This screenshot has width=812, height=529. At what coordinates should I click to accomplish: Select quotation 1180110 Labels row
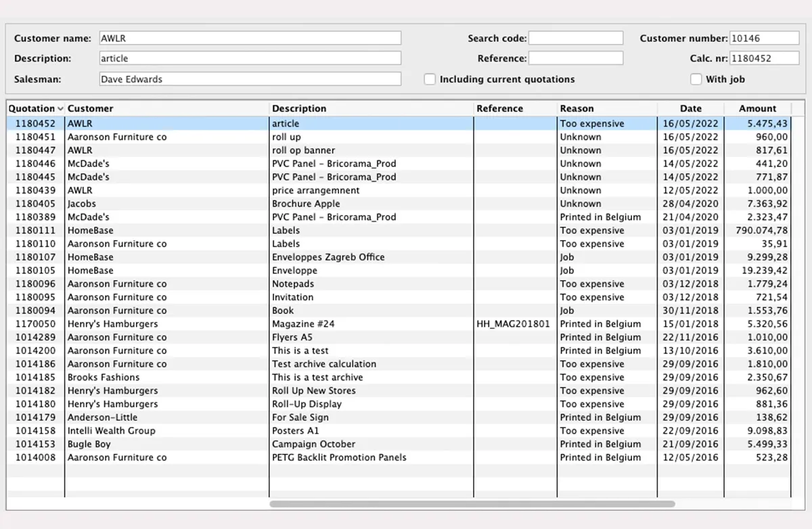tap(399, 244)
